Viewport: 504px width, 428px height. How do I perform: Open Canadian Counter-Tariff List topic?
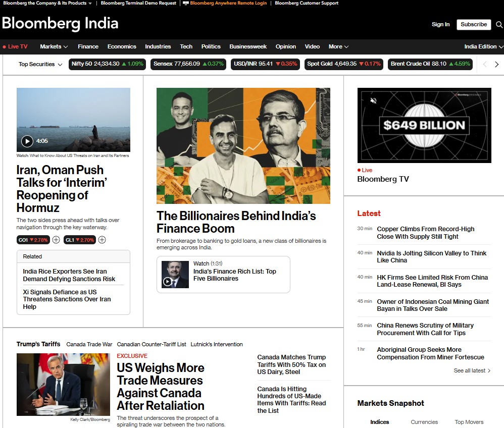[152, 344]
